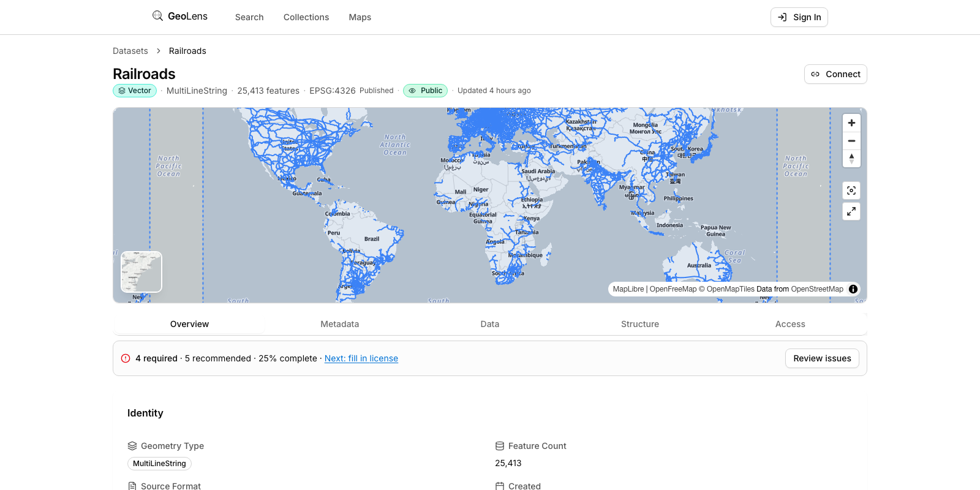The height and width of the screenshot is (490, 980).
Task: Click the Connect button
Action: [x=835, y=74]
